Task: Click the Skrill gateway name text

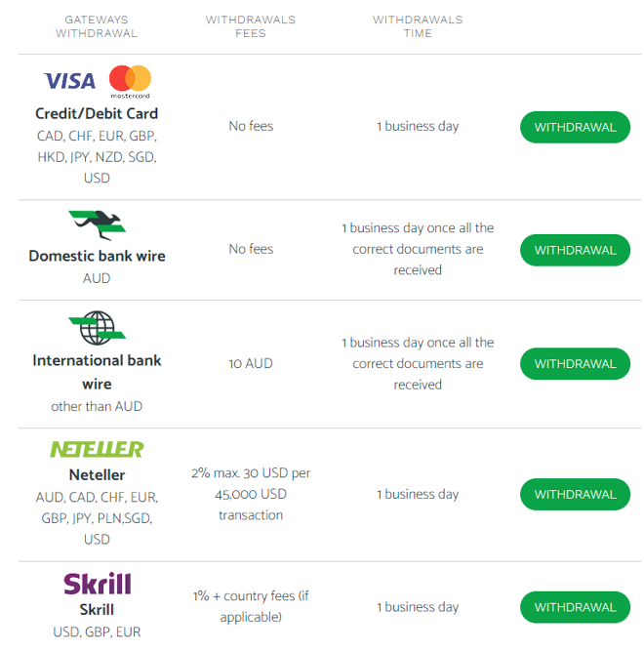Action: (97, 610)
